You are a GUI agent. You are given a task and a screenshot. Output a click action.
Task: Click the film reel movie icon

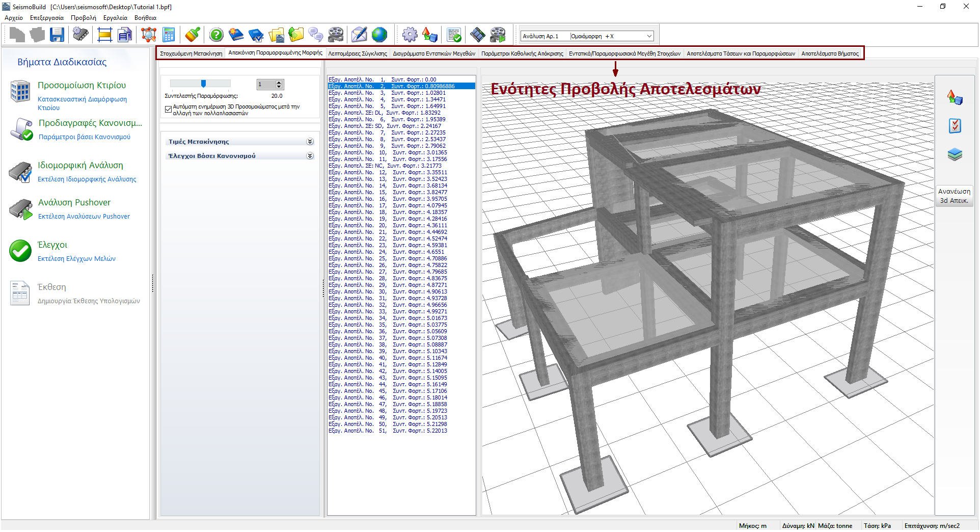pos(336,35)
